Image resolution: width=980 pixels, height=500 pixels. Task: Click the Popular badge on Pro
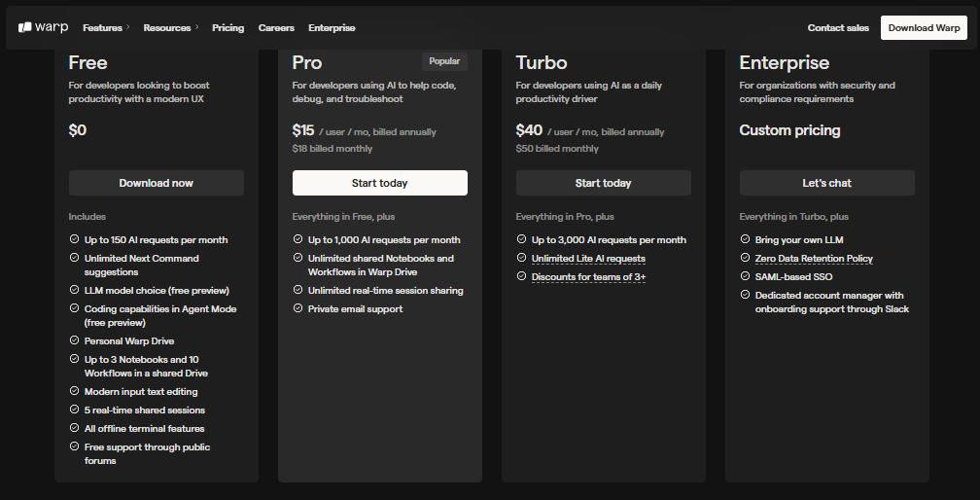[x=444, y=61]
